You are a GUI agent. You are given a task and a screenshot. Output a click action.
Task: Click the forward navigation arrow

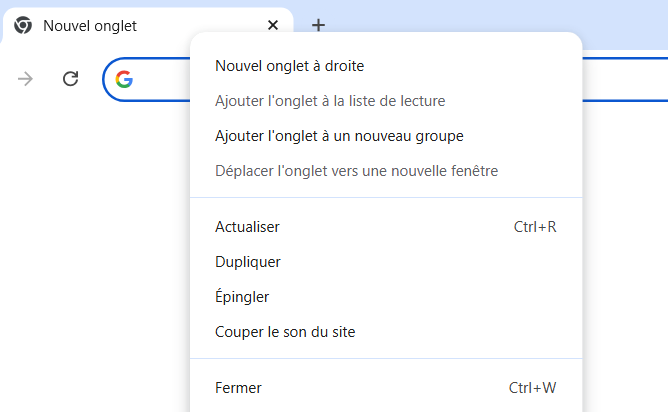tap(26, 79)
